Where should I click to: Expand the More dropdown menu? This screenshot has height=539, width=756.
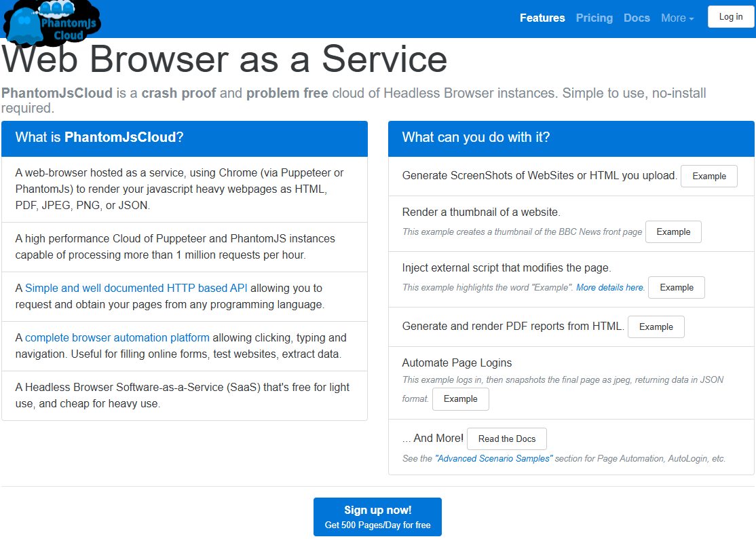pos(677,18)
